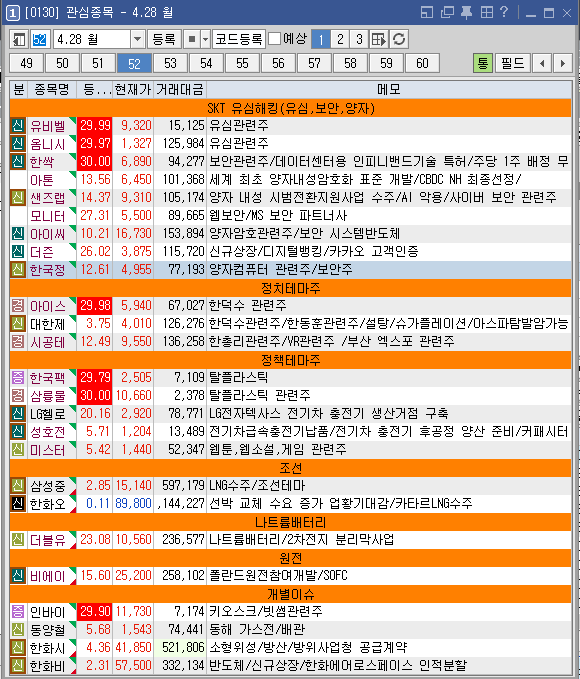Select stock 더블유 name

pyautogui.click(x=48, y=540)
